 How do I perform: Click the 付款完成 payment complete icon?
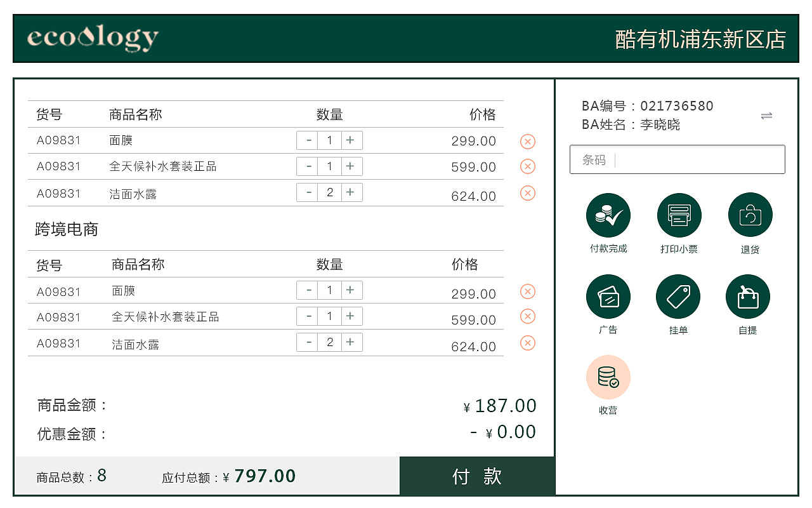pyautogui.click(x=608, y=215)
